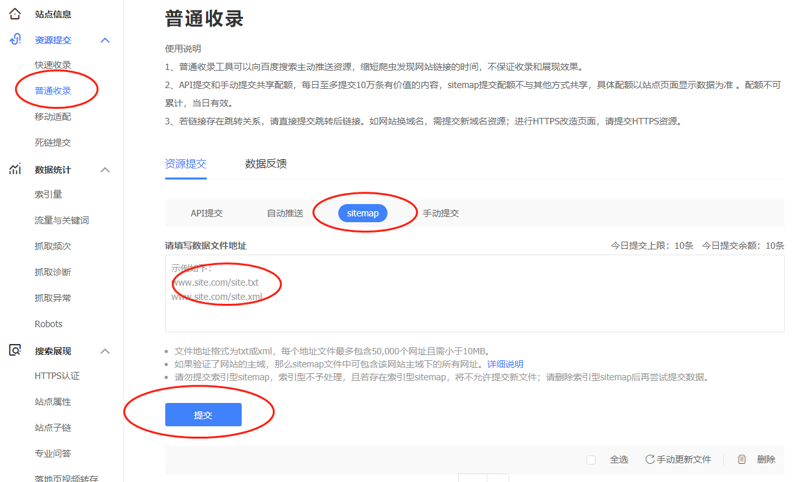799x482 pixels.
Task: Select the API提交 submission mode
Action: tap(206, 213)
